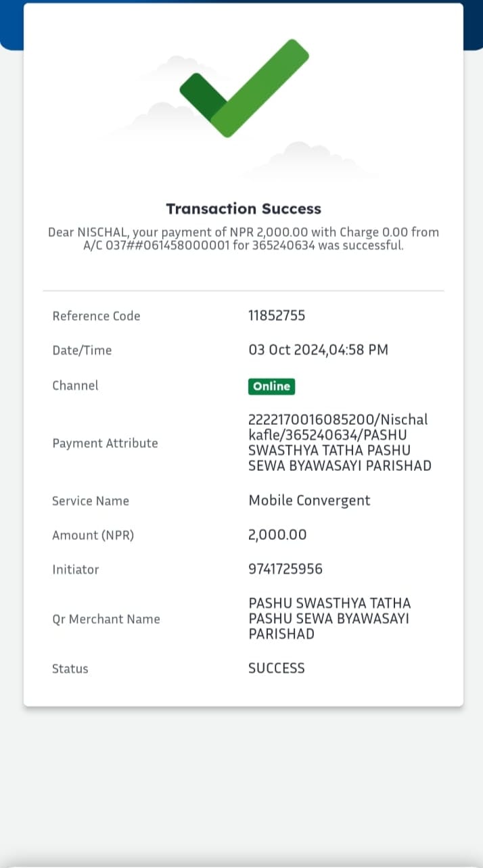Select the date 03 Oct 2024,04:58 PM

[x=319, y=350]
